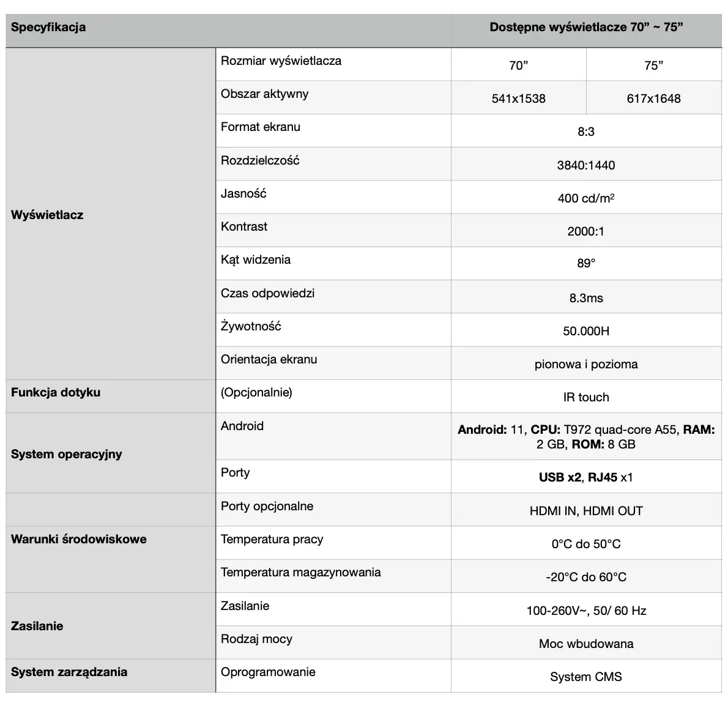This screenshot has width=728, height=703.
Task: Select the pionowa i pozioma cell
Action: (585, 364)
